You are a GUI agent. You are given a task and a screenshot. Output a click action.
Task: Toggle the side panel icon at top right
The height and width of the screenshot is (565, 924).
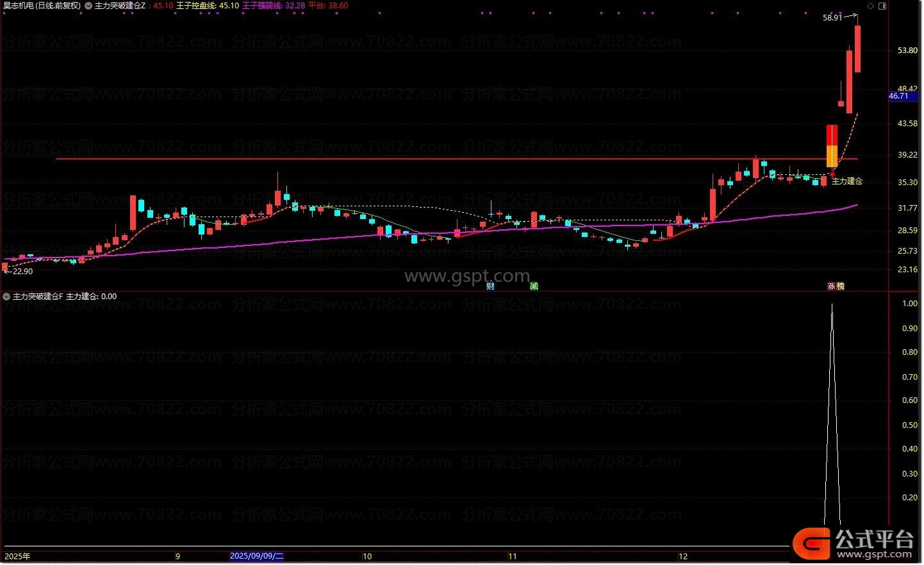pos(882,6)
